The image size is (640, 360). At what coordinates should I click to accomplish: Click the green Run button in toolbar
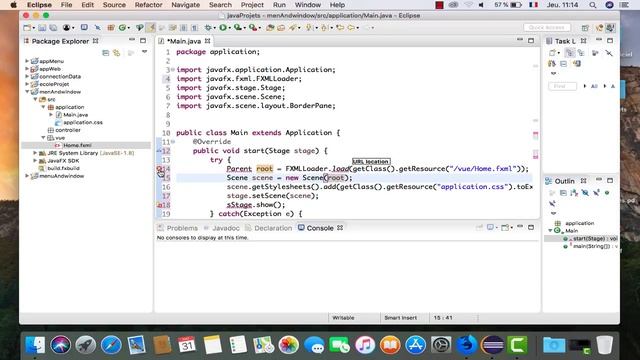(x=223, y=28)
